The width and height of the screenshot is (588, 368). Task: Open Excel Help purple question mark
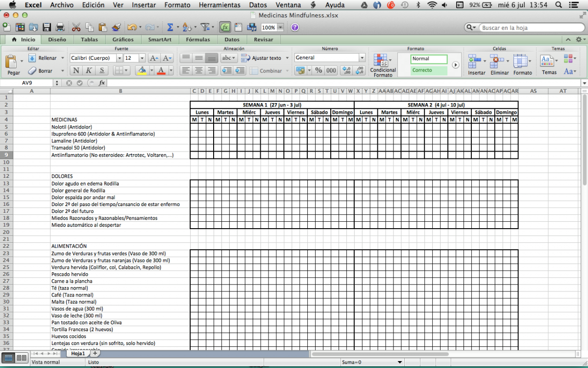coord(294,27)
